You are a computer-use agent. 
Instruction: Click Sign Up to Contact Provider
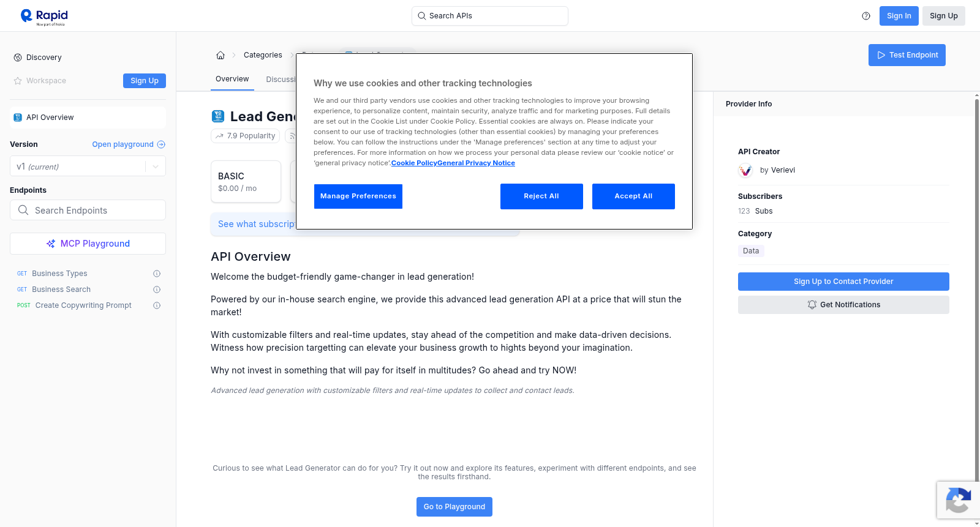coord(843,282)
